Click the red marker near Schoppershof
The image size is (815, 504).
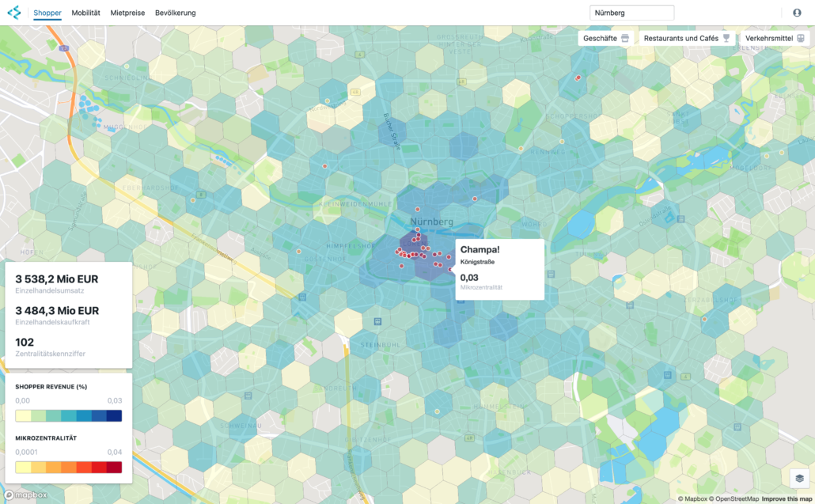578,78
